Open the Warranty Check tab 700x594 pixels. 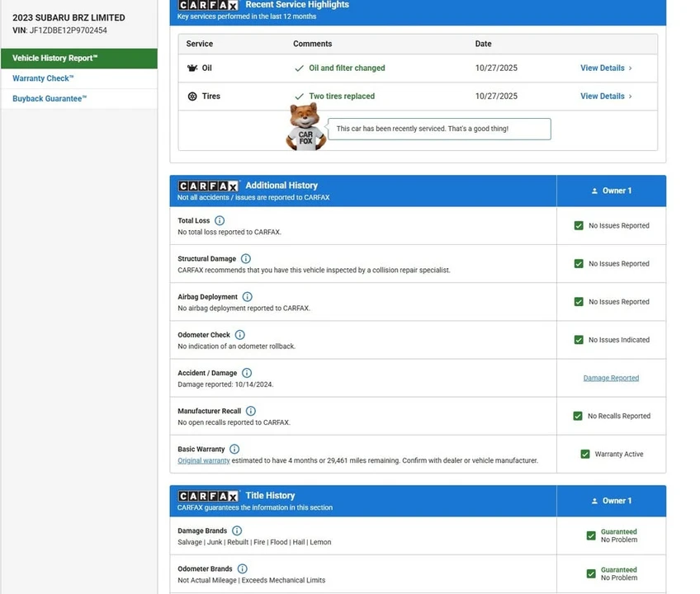pyautogui.click(x=79, y=78)
